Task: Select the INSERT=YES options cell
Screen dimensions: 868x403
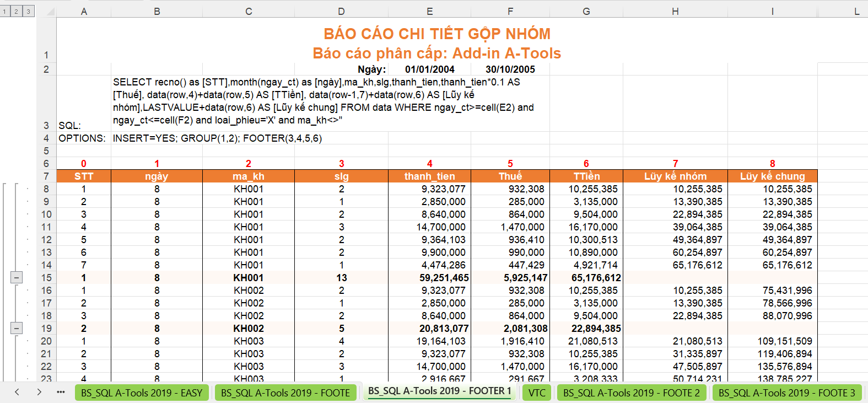Action: (x=217, y=138)
